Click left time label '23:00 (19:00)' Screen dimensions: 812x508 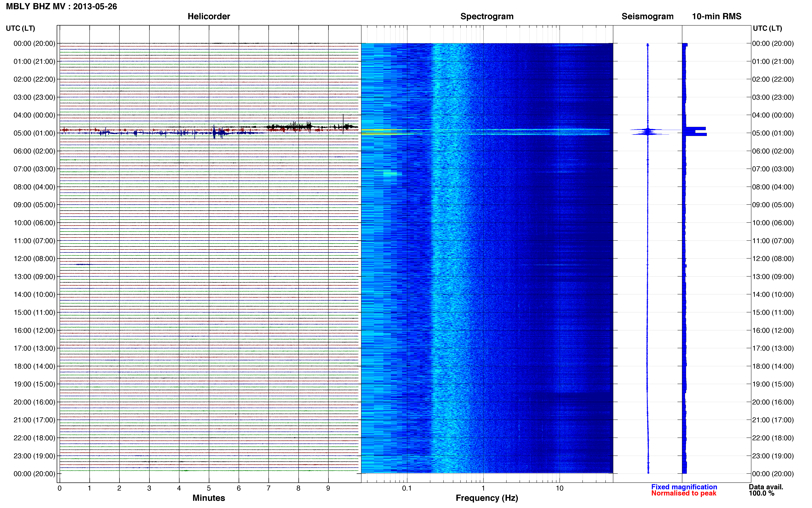coord(34,456)
